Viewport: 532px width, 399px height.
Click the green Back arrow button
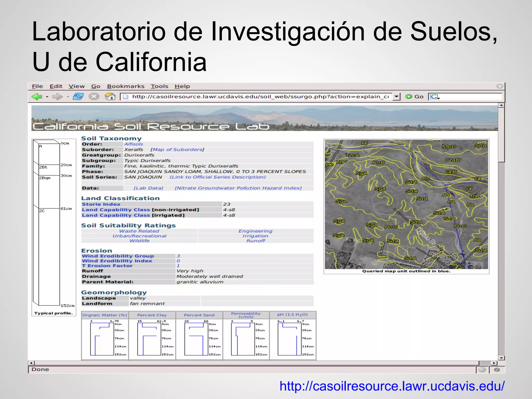(x=37, y=97)
